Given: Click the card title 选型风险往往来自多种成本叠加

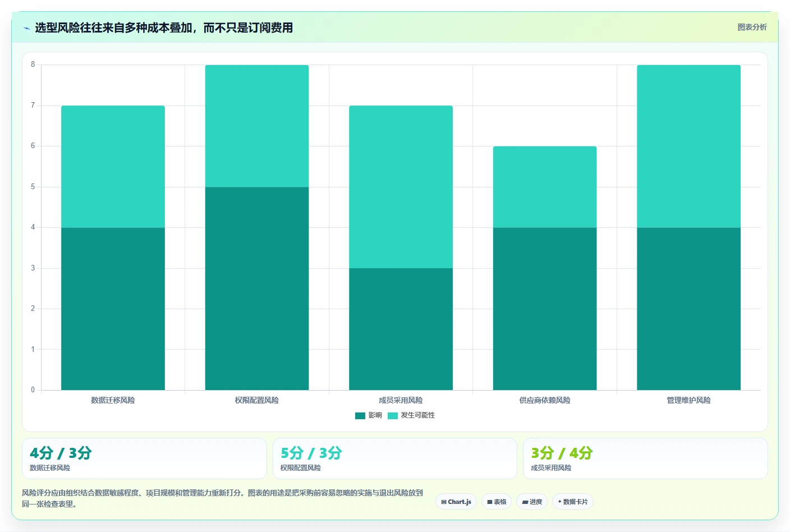Looking at the screenshot, I should (x=164, y=27).
